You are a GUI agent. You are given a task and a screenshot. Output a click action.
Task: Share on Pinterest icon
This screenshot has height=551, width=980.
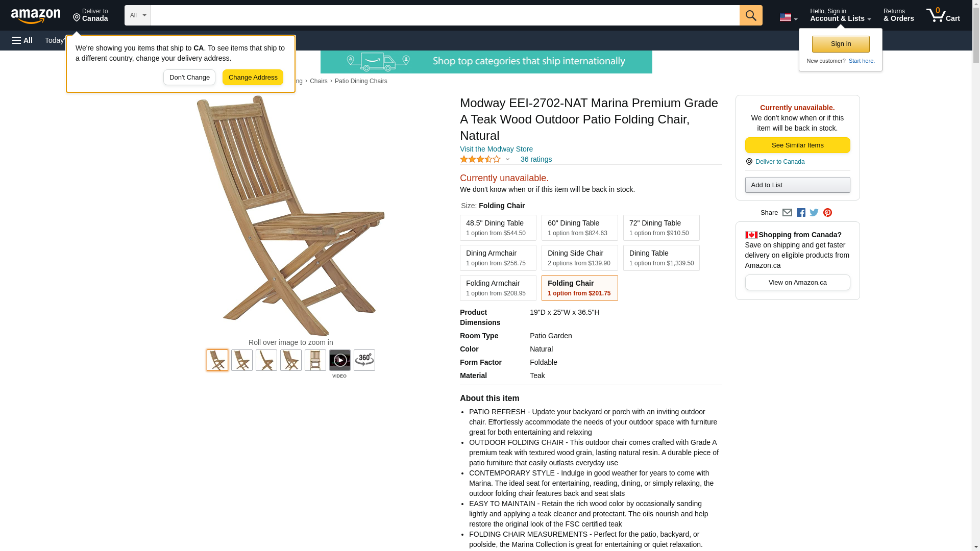click(827, 213)
